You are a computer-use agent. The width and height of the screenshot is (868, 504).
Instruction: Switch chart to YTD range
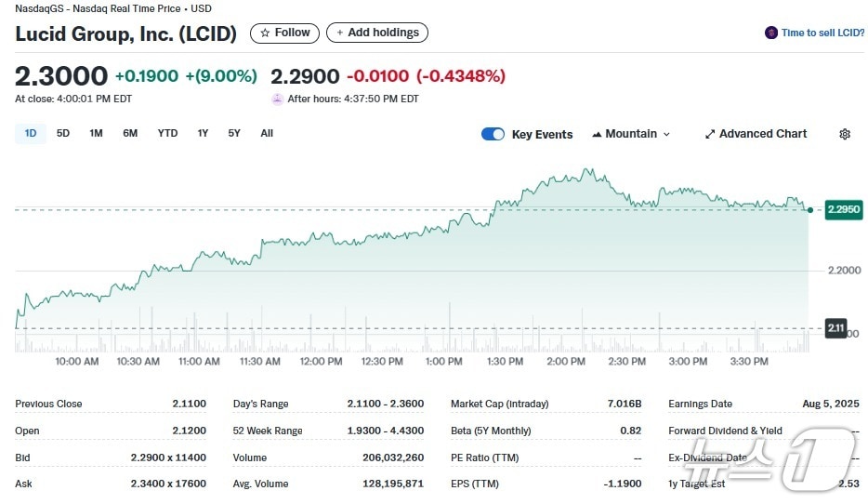[x=167, y=133]
